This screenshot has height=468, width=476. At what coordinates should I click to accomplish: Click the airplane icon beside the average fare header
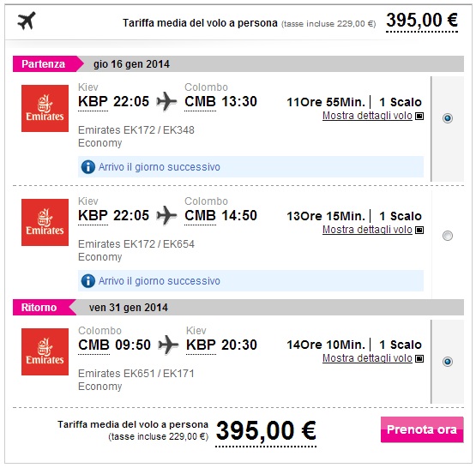coord(27,21)
